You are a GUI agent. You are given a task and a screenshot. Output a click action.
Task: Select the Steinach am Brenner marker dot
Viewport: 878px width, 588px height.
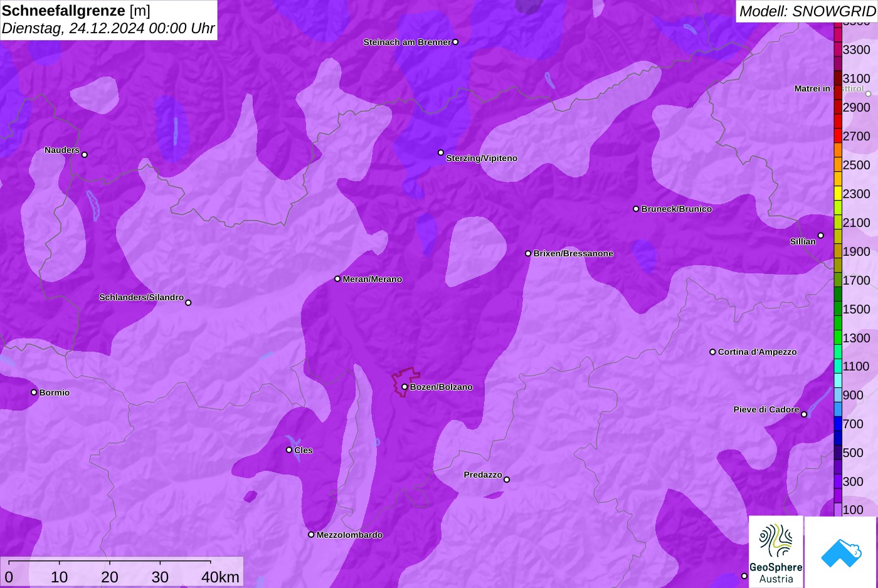point(455,42)
